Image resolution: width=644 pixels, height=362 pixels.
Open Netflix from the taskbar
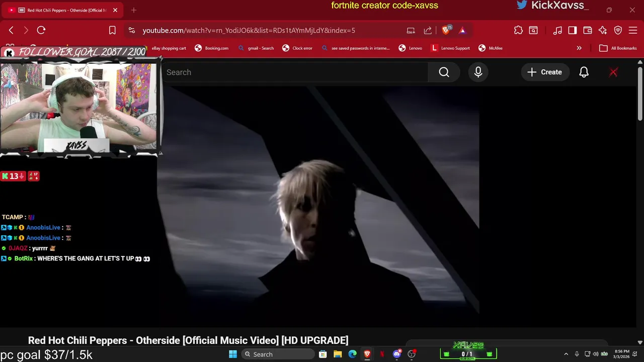point(382,354)
